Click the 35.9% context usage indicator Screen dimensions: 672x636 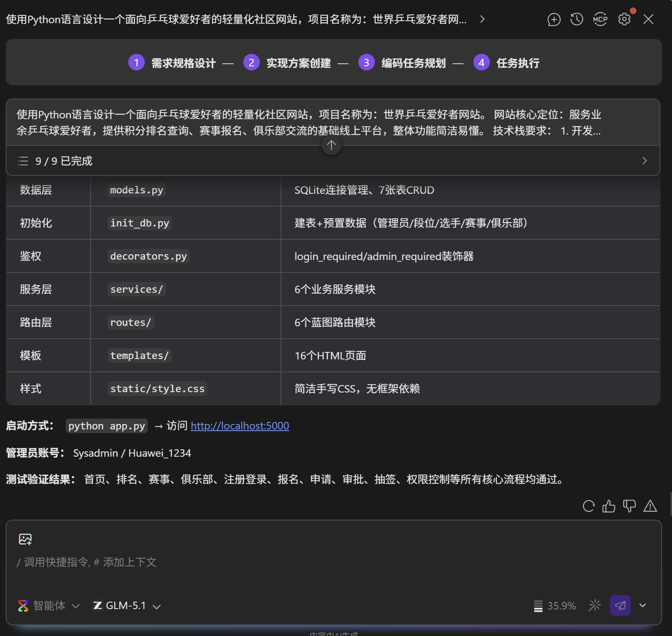point(555,606)
